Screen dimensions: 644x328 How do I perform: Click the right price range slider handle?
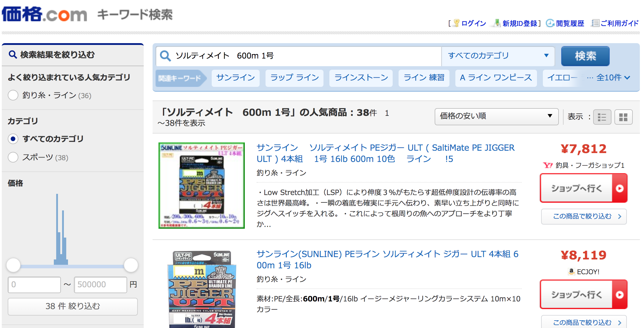131,265
